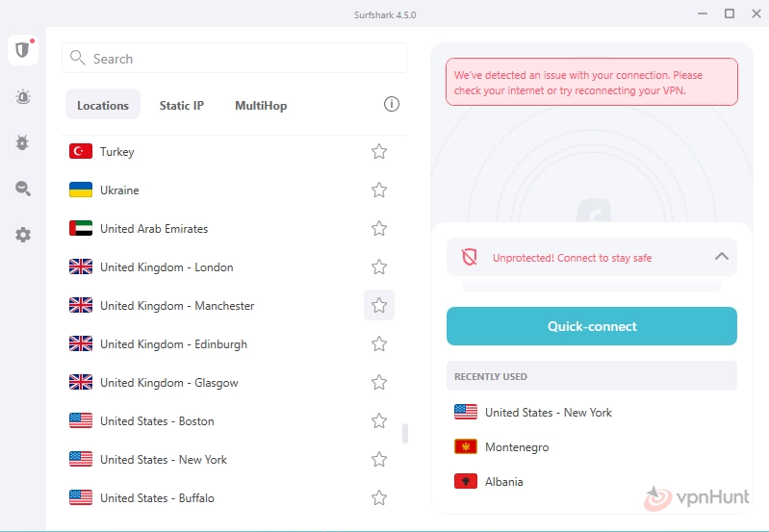Image resolution: width=769 pixels, height=532 pixels.
Task: Star United States - Buffalo as favorite
Action: coord(379,497)
